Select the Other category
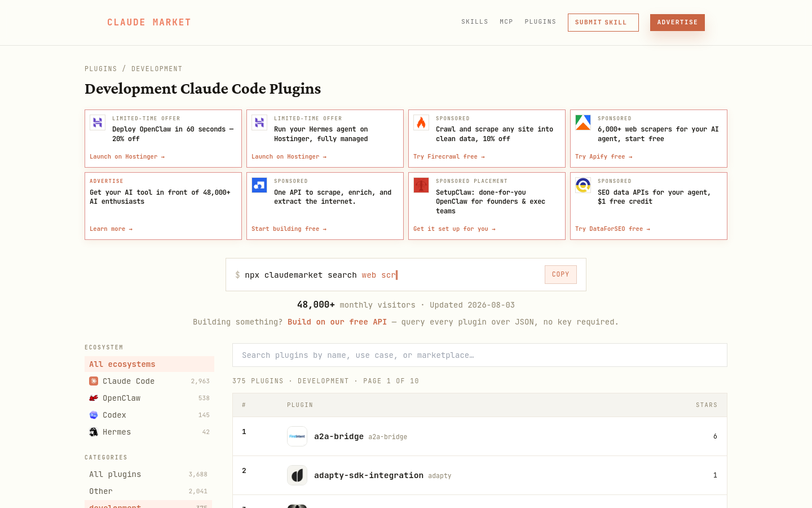Viewport: 812px width, 508px height. pos(148,491)
